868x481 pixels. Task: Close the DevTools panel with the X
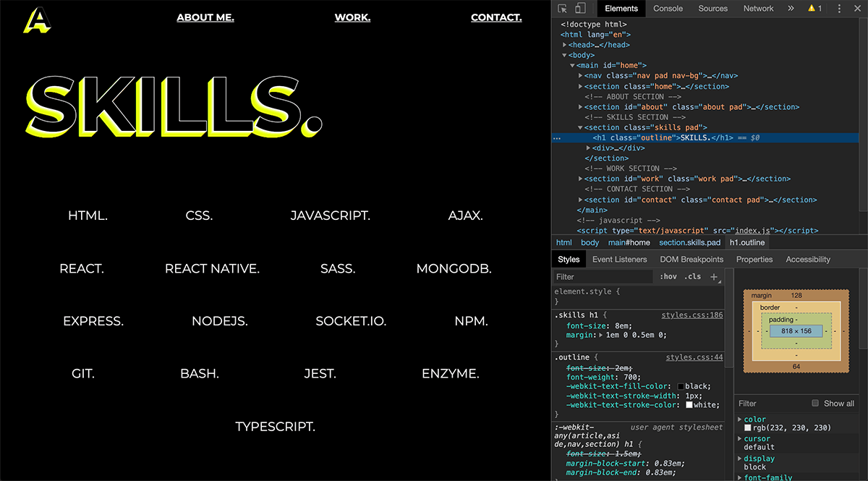[857, 9]
